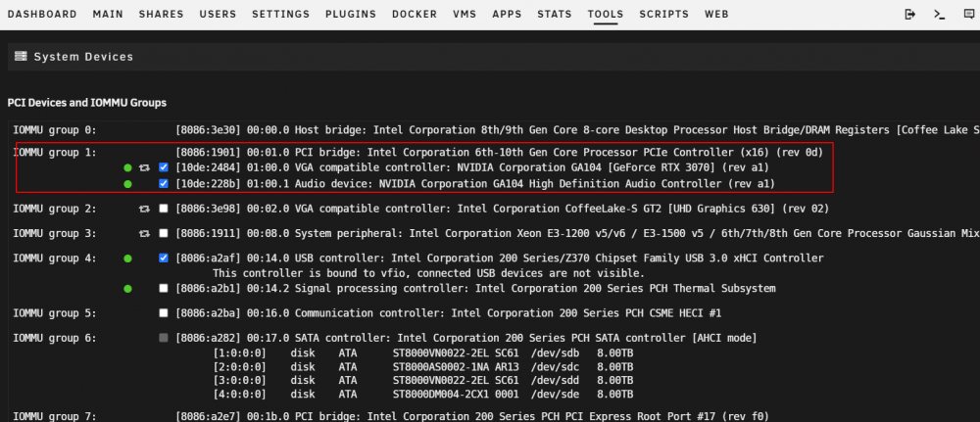Click the Host bridge 00:00.0 row
The height and width of the screenshot is (422, 980).
[577, 130]
